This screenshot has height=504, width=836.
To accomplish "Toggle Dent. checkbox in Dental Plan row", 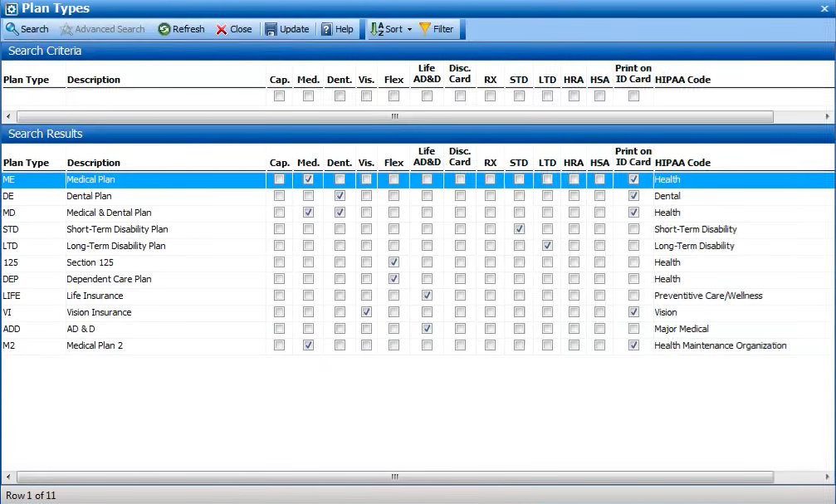I will coord(340,196).
